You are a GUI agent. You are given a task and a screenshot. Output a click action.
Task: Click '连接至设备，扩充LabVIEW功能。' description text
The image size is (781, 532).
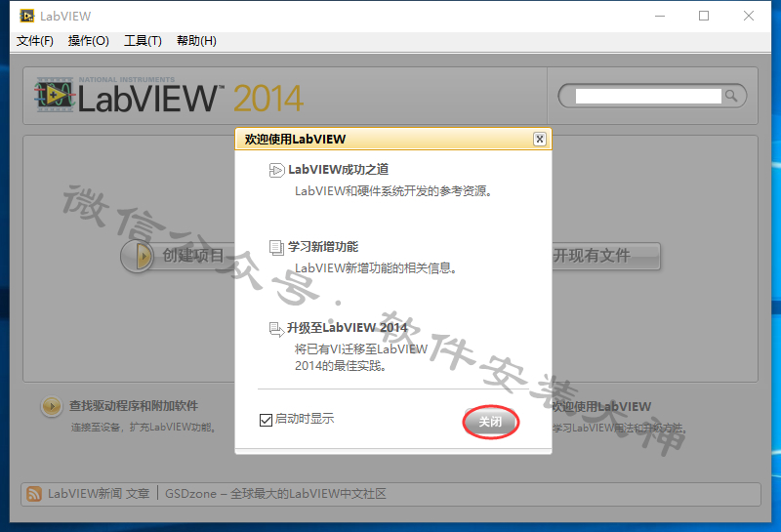[x=144, y=428]
